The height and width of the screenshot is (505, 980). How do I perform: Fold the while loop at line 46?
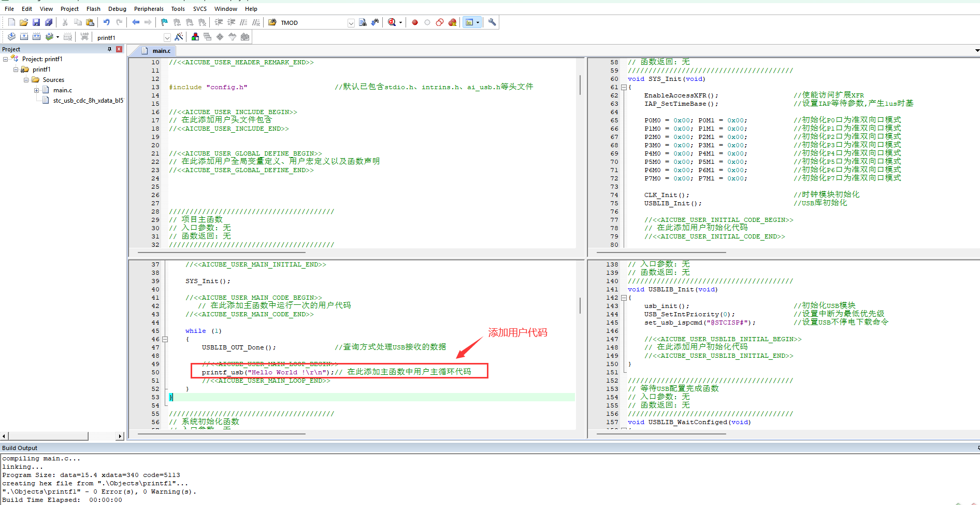[165, 339]
